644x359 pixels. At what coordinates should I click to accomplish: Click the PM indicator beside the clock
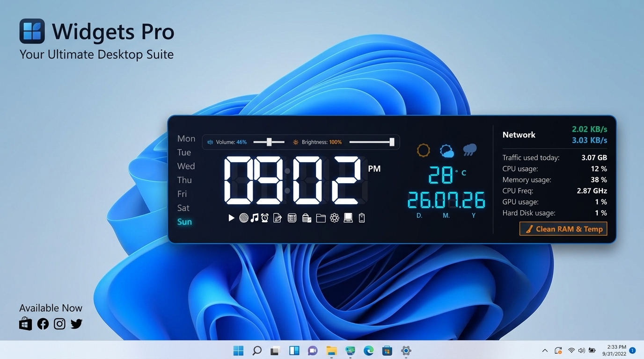pyautogui.click(x=374, y=169)
